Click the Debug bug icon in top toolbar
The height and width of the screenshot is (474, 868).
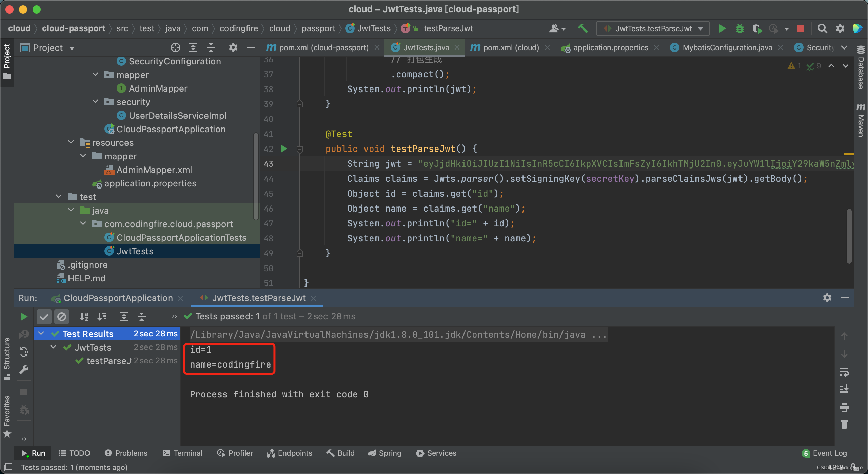[739, 28]
